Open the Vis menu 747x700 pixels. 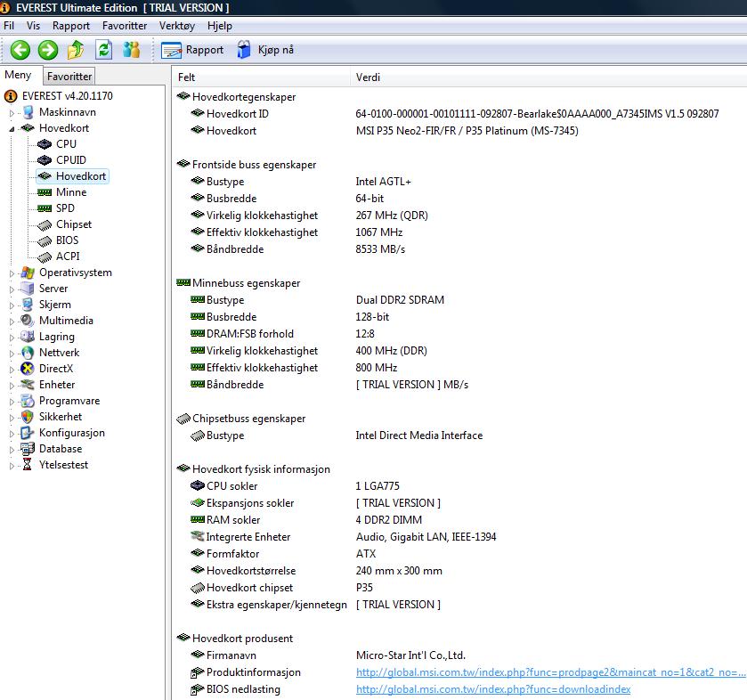click(x=33, y=26)
